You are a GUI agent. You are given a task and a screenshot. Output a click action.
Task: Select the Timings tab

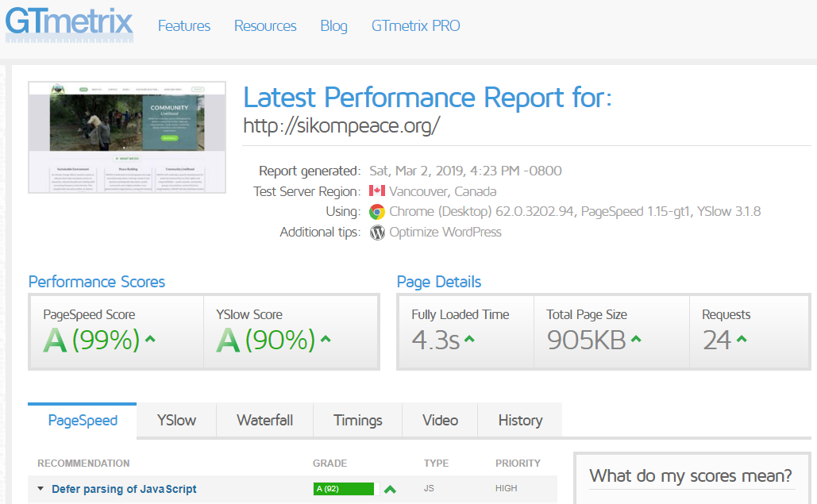point(357,421)
